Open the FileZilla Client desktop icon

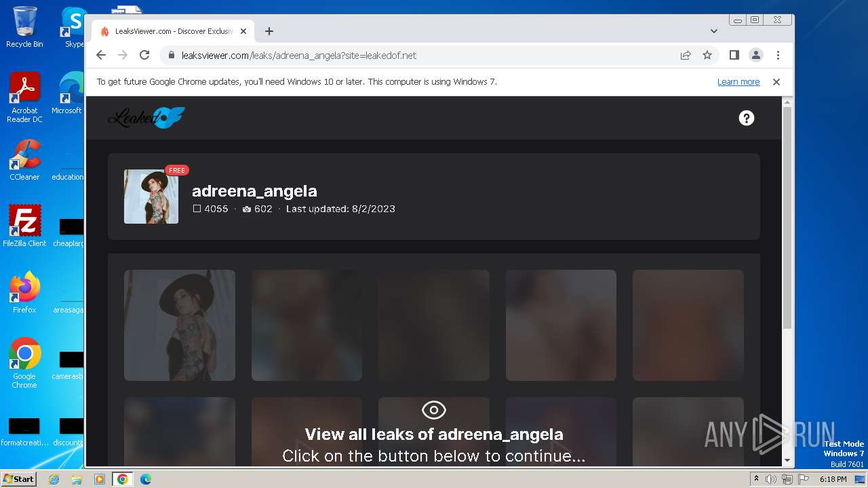24,226
